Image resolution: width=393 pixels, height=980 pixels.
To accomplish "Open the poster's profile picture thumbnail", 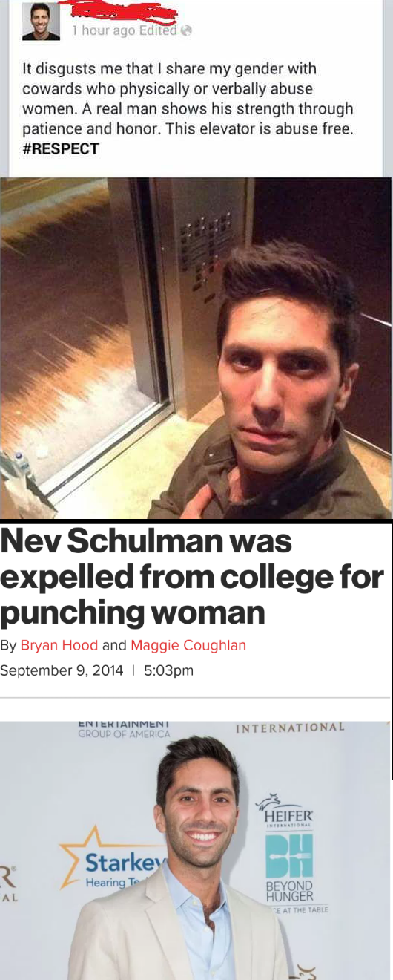I will [41, 22].
